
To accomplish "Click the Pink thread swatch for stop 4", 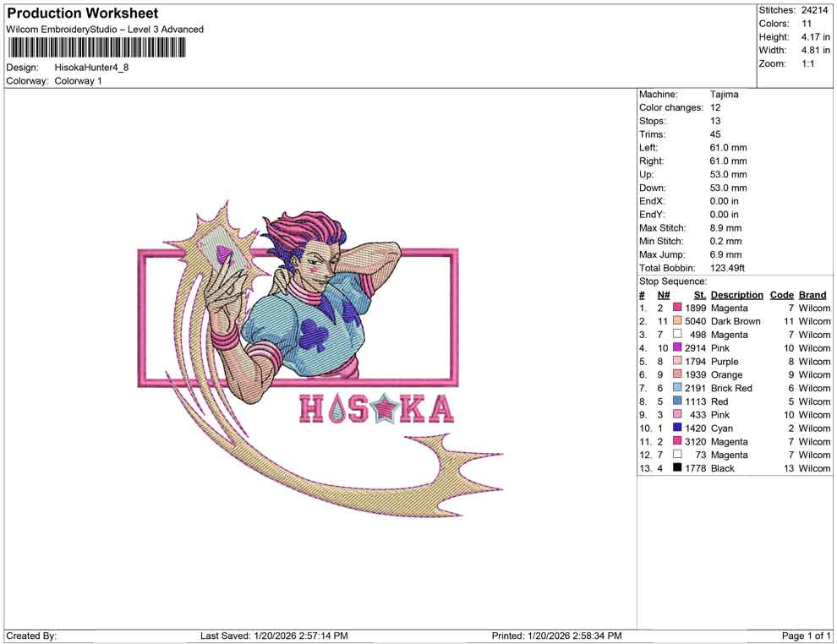I will (x=676, y=348).
